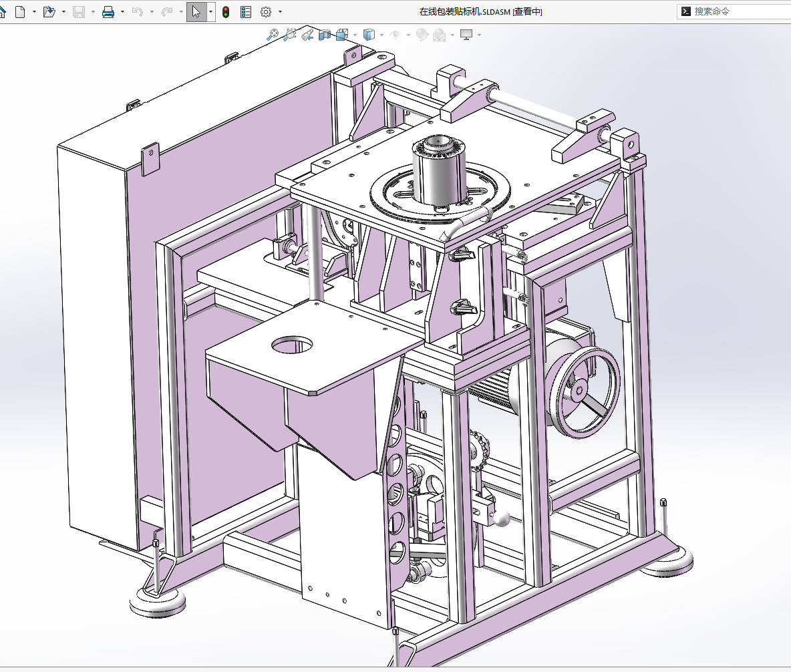Click the New document icon

[20, 11]
